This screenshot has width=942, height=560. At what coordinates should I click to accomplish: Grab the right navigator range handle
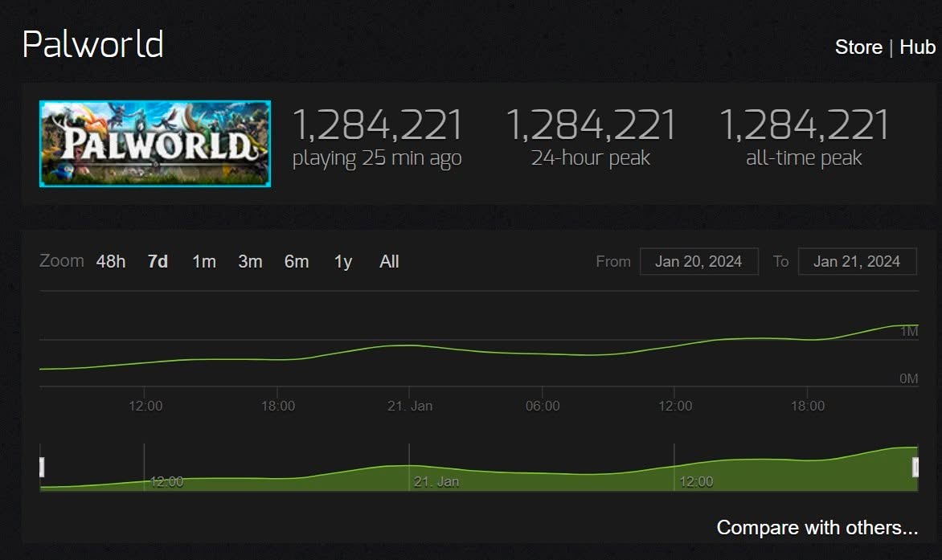[x=915, y=467]
